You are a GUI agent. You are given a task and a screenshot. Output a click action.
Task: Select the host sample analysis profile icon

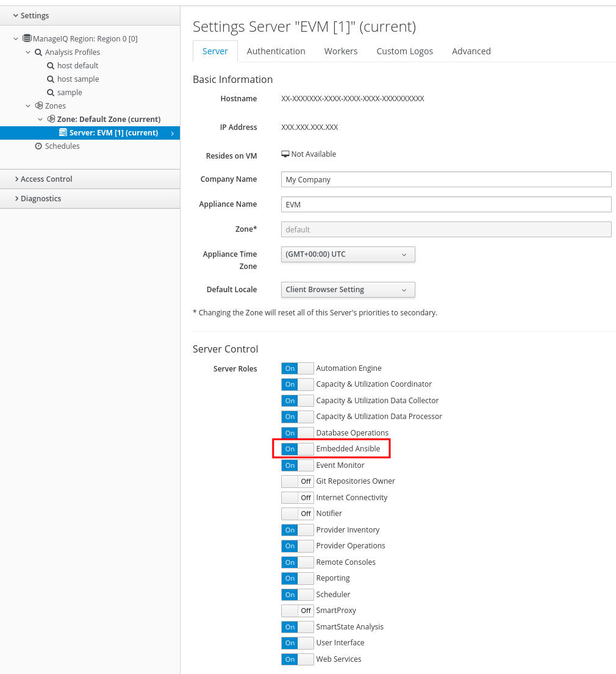click(x=50, y=79)
